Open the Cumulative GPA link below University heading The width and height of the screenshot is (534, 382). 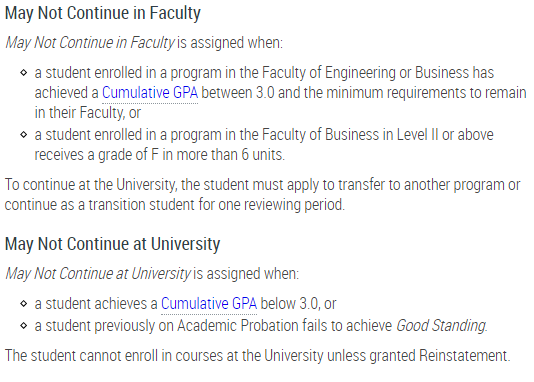[x=209, y=304]
